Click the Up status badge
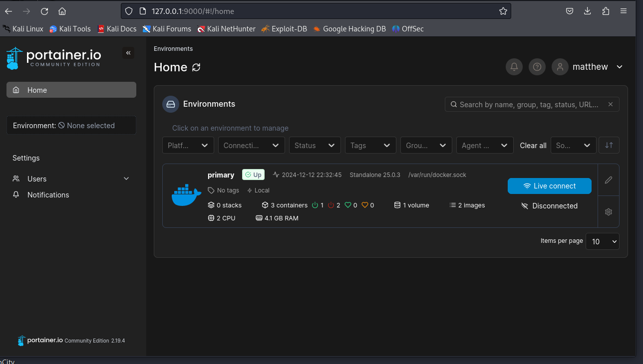Viewport: 643px width, 364px height. pyautogui.click(x=253, y=175)
